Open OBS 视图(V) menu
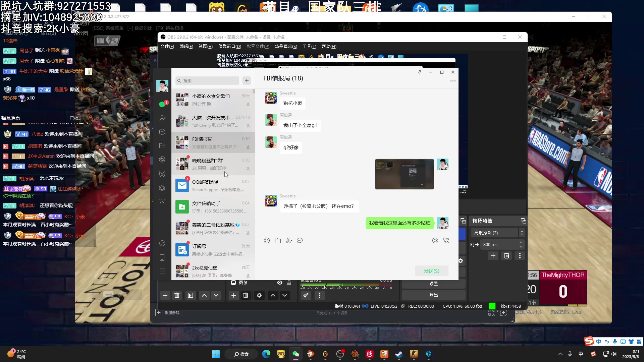 206,47
